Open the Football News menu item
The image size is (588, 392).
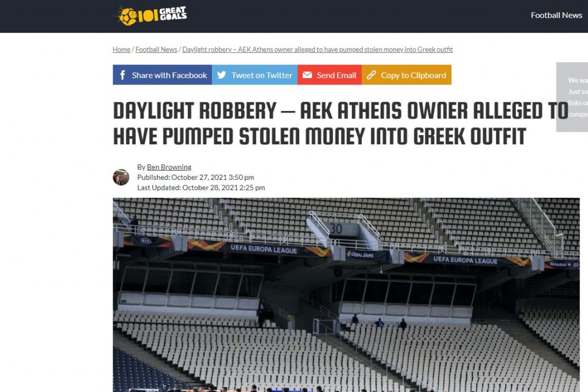pos(556,16)
